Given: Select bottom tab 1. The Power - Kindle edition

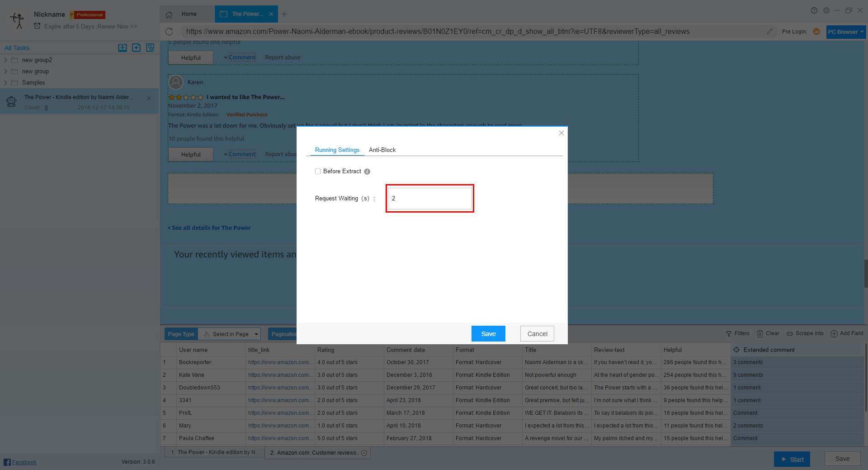Looking at the screenshot, I should click(x=215, y=452).
